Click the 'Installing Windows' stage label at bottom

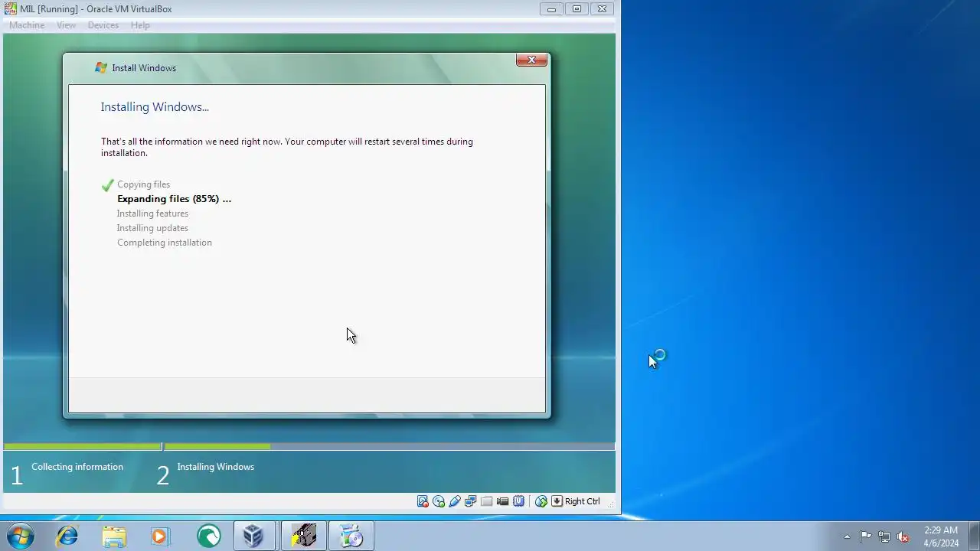[x=216, y=467]
